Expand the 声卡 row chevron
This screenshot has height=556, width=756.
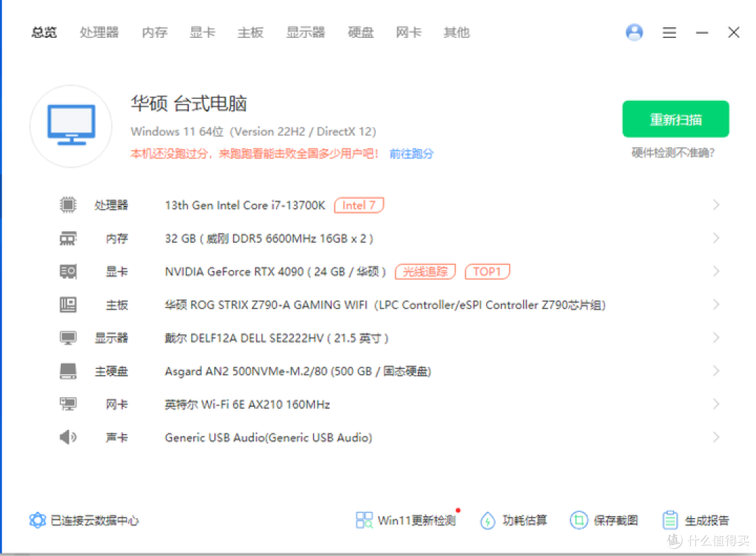[717, 438]
